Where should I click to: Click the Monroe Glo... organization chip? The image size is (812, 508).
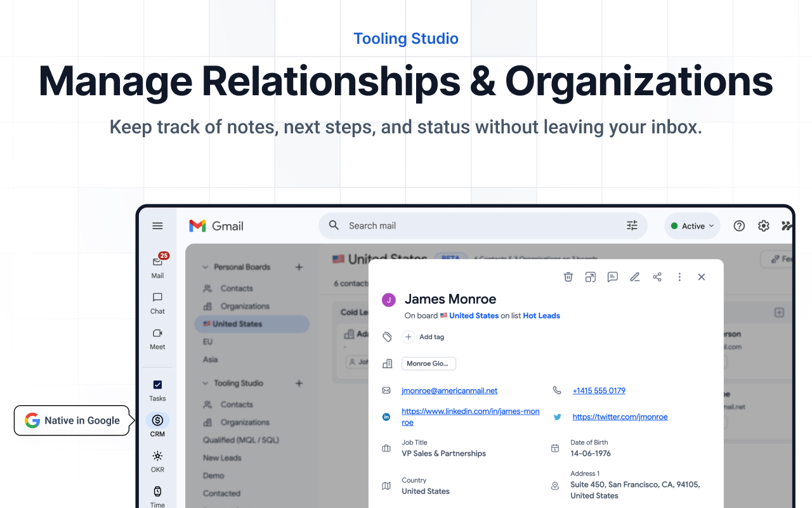[429, 364]
